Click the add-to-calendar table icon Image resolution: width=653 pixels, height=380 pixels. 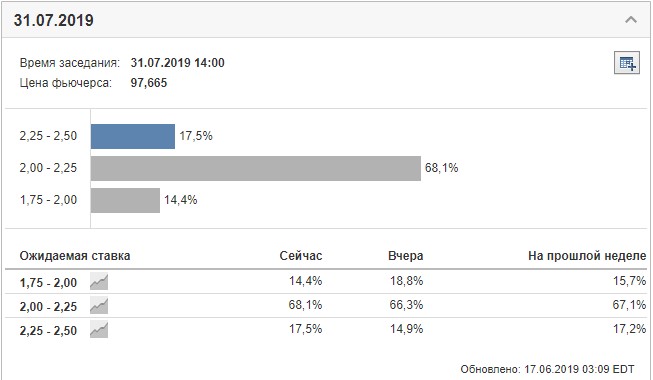pyautogui.click(x=627, y=63)
